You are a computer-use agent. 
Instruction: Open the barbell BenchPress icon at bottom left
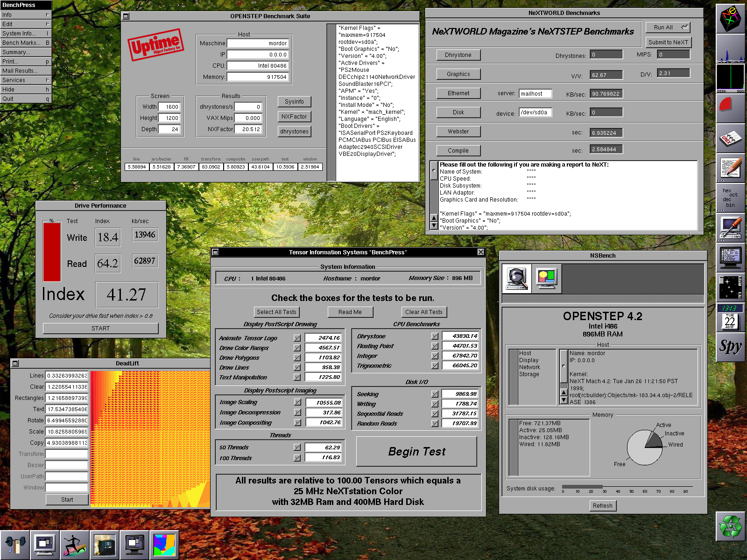pos(15,545)
